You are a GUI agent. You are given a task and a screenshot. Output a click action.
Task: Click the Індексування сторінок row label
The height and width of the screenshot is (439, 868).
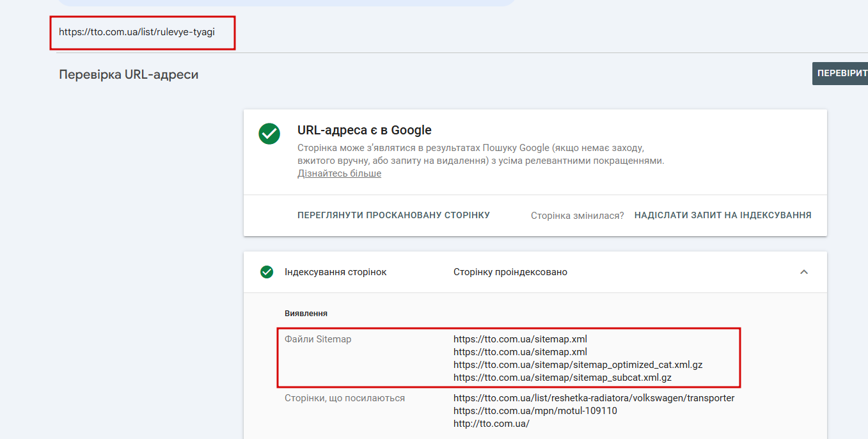point(335,272)
